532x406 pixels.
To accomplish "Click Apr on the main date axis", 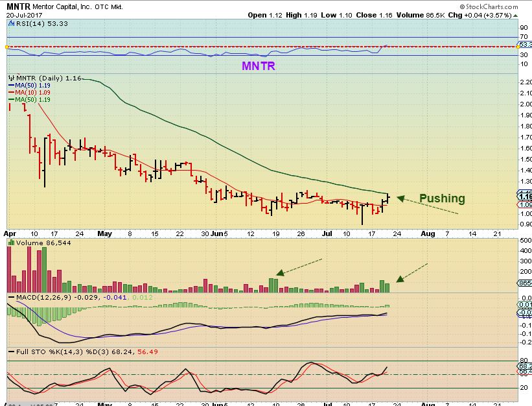I will tap(10, 234).
